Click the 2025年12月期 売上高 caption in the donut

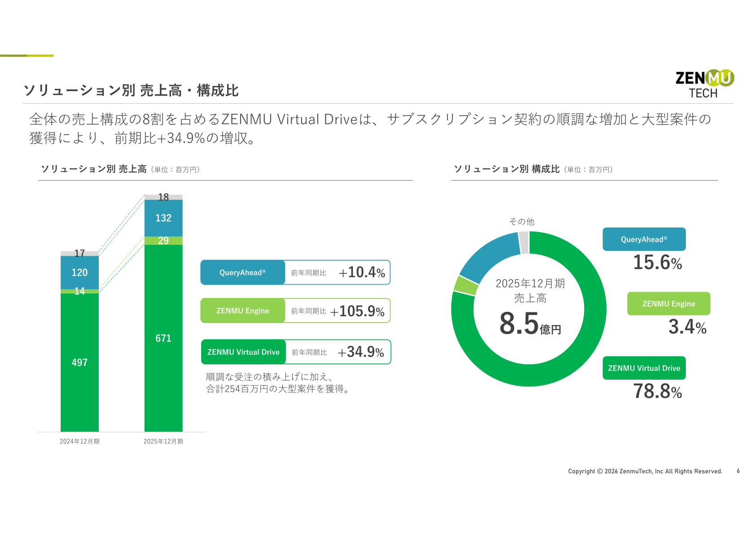point(530,291)
